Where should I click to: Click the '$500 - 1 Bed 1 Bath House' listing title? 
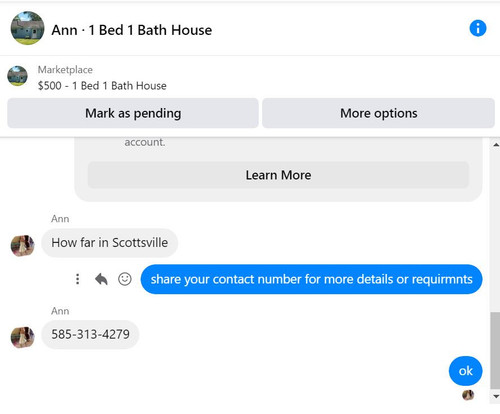click(102, 86)
